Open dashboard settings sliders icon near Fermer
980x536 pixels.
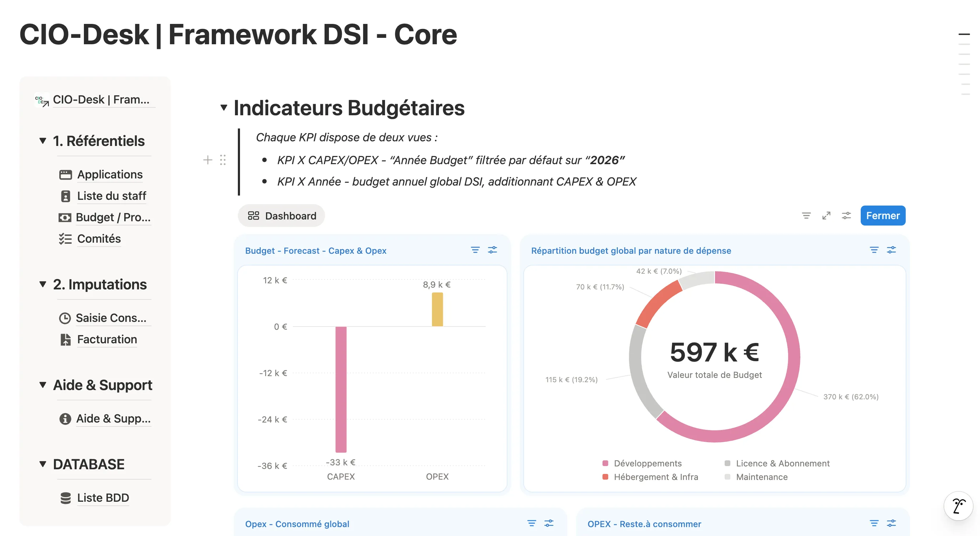tap(846, 216)
